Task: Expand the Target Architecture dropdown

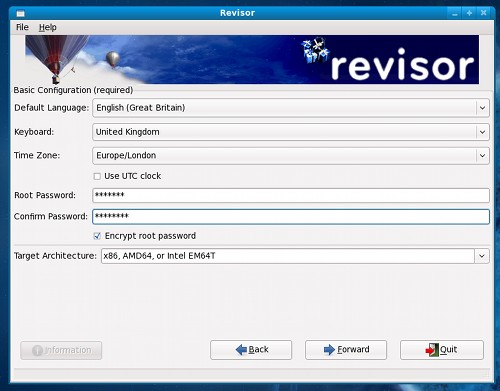Action: pos(482,256)
